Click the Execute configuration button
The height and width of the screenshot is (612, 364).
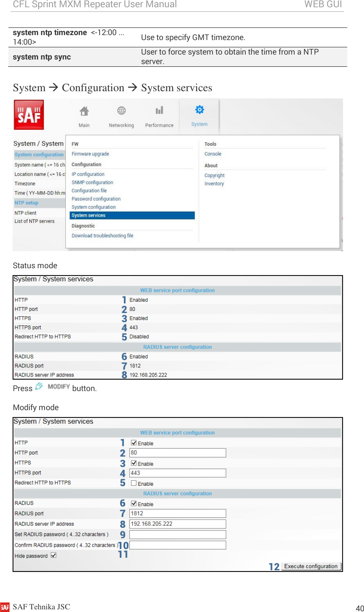click(311, 566)
